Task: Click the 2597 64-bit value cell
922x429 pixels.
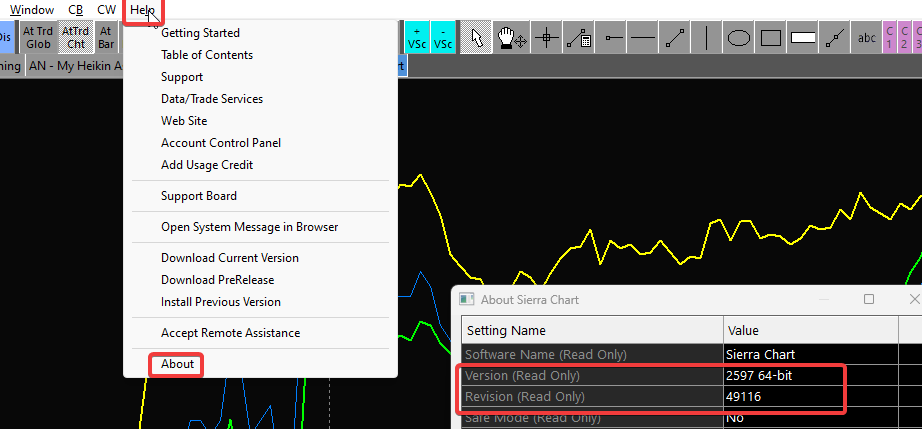Action: coord(811,376)
